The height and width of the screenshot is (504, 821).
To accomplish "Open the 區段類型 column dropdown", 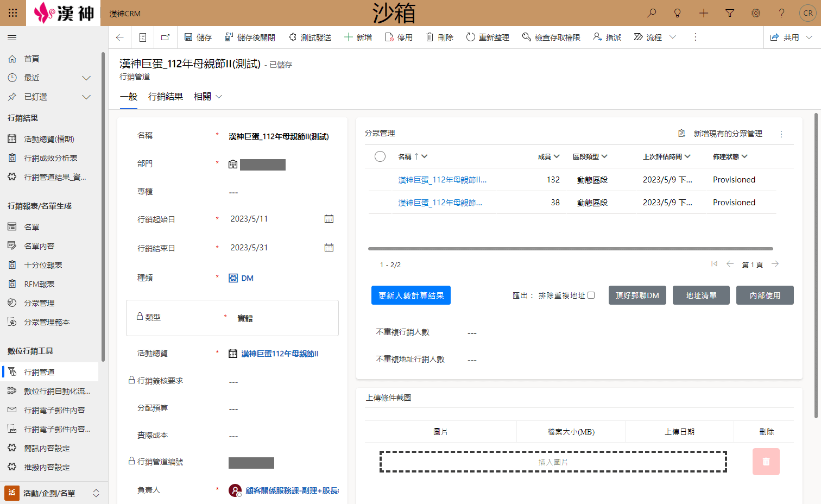I will tap(604, 156).
